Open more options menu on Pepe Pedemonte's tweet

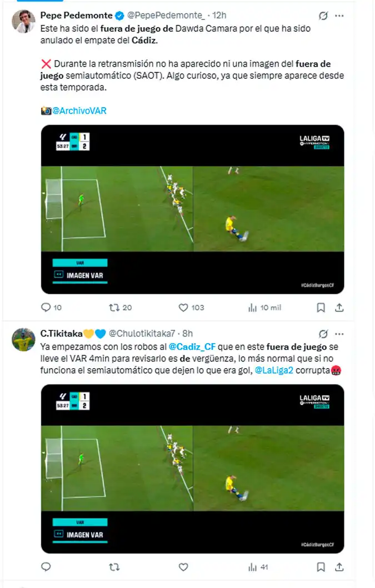[x=339, y=16]
